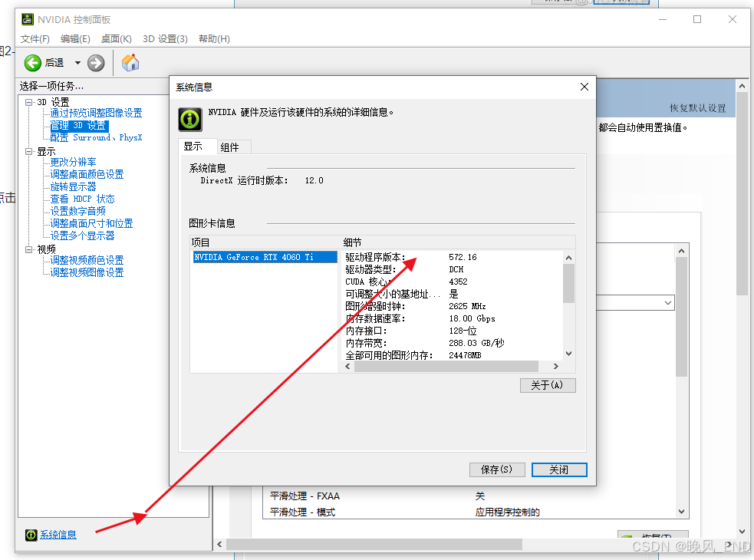Click details list scroll right arrow
The width and height of the screenshot is (754, 560).
[x=556, y=366]
